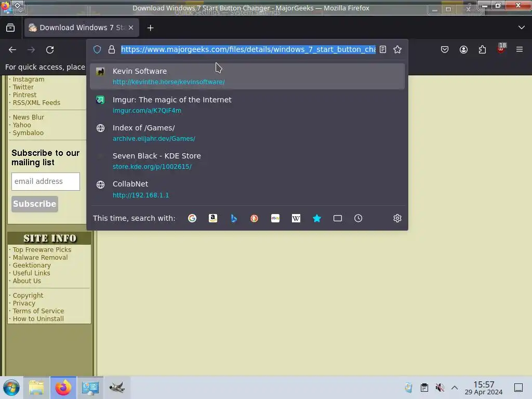532x399 pixels.
Task: Go back one page
Action: coord(12,50)
